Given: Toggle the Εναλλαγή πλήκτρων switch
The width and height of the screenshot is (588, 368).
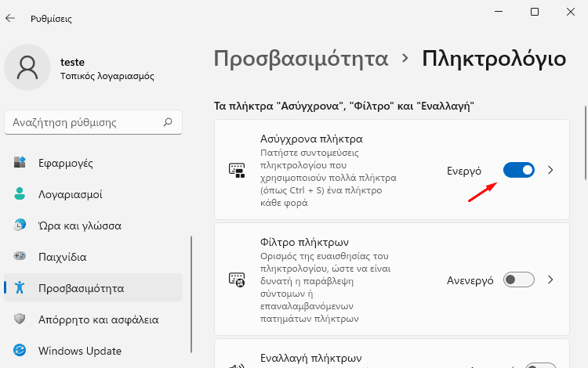Looking at the screenshot, I should 539,364.
